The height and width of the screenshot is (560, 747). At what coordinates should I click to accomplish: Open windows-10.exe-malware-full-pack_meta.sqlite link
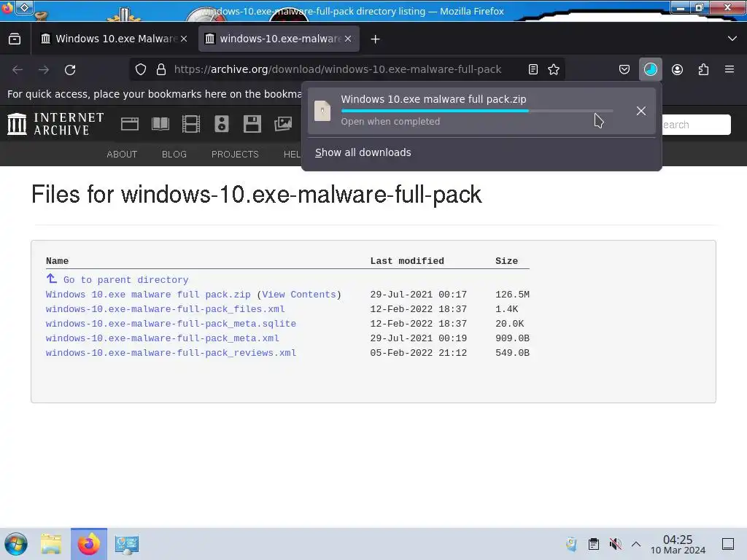click(171, 324)
